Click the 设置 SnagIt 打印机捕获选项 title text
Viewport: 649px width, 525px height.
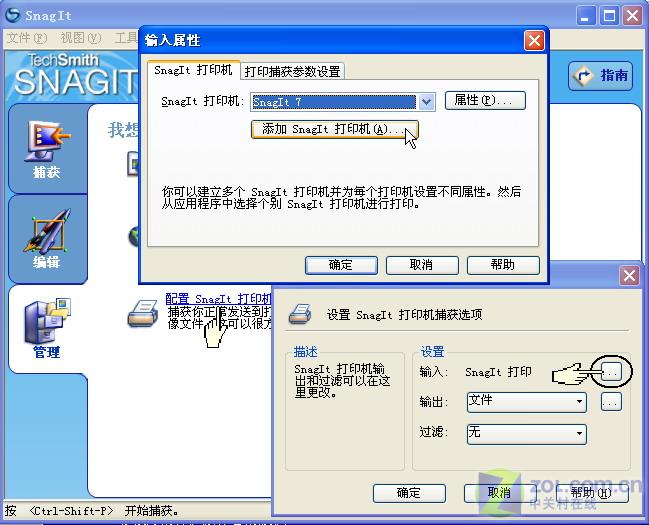tap(404, 315)
